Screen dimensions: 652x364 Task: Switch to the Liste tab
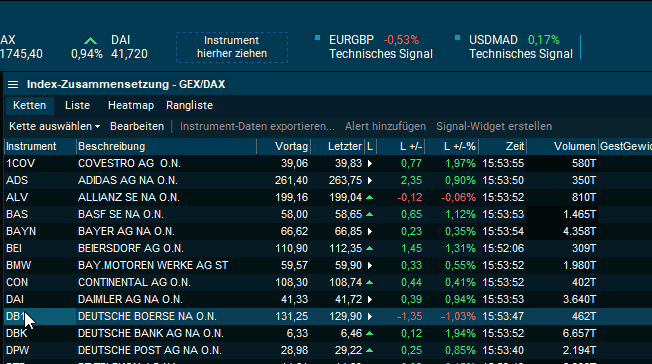tap(77, 105)
